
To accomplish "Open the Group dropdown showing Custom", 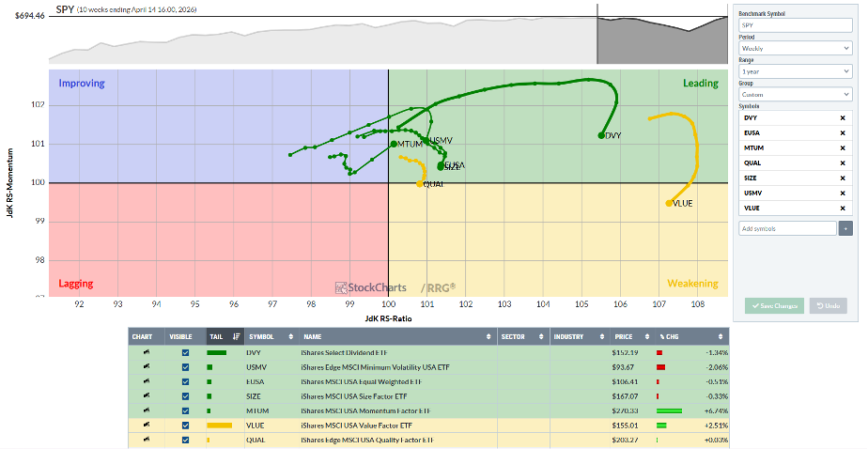I will 796,95.
